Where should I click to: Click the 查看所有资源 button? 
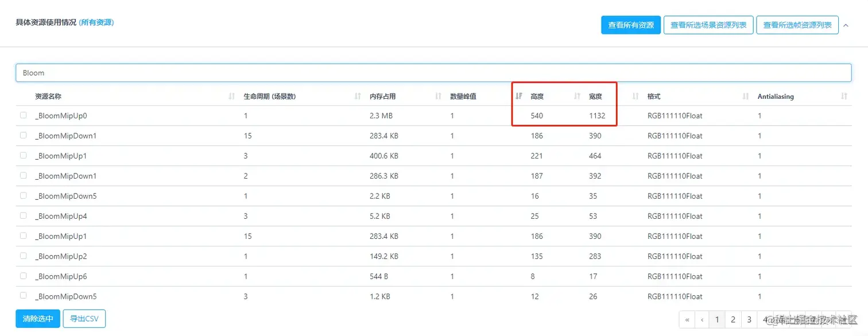tap(630, 25)
